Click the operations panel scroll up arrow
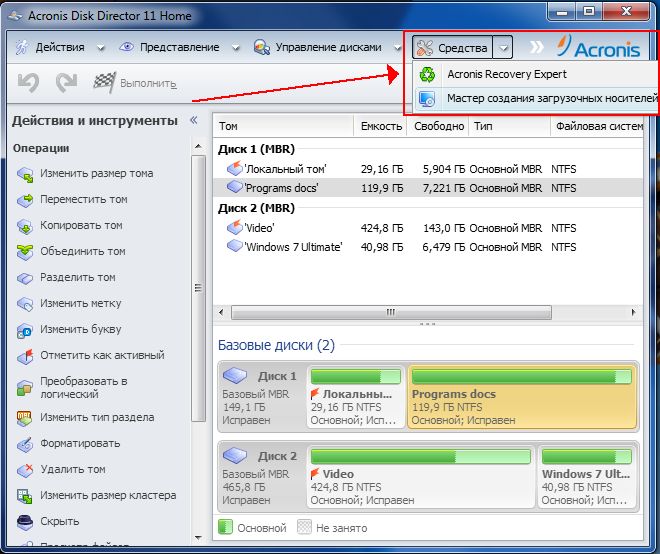 (x=198, y=147)
